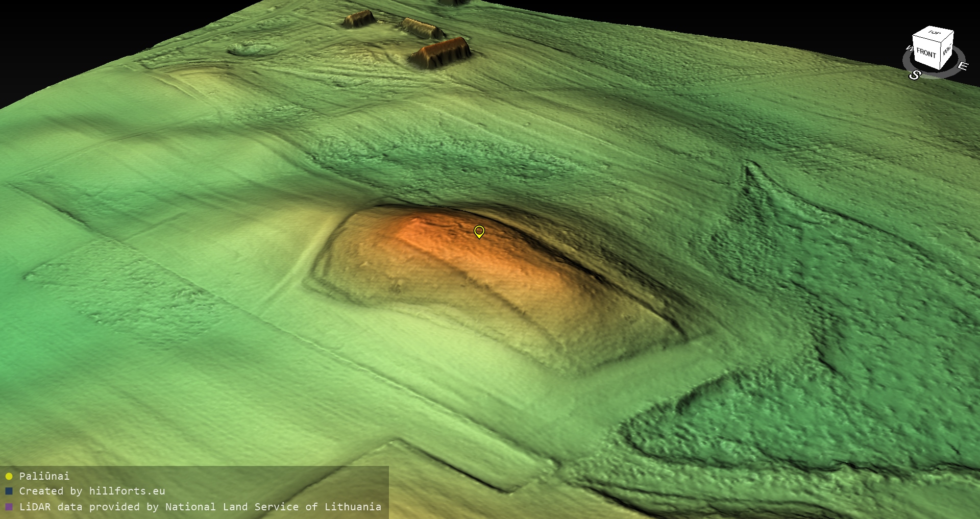Click the largest building model near the top
980x519 pixels.
tap(440, 53)
